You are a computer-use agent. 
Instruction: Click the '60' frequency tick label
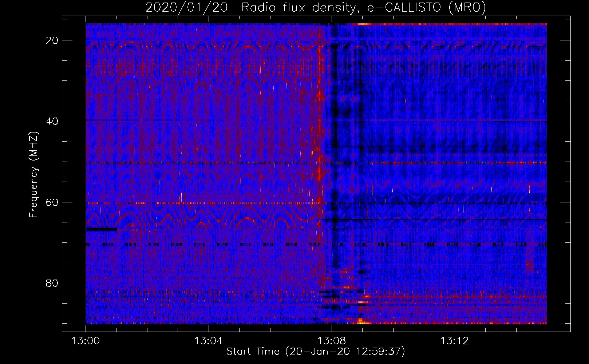52,202
